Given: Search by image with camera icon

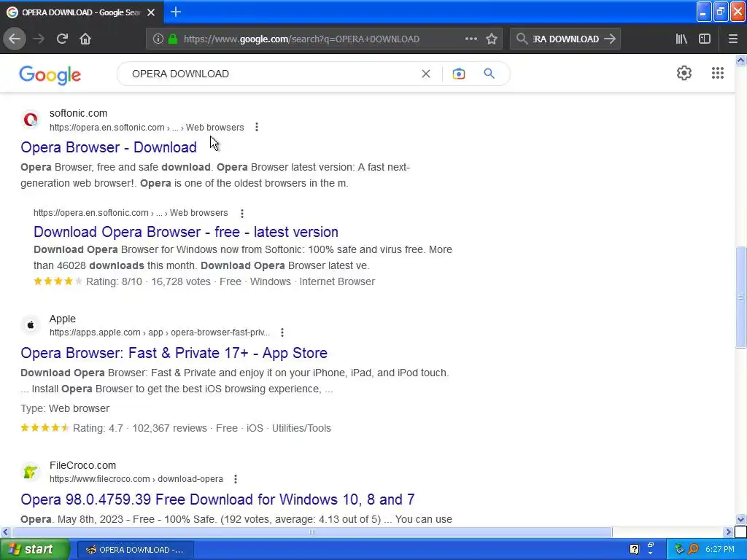Looking at the screenshot, I should [x=458, y=74].
